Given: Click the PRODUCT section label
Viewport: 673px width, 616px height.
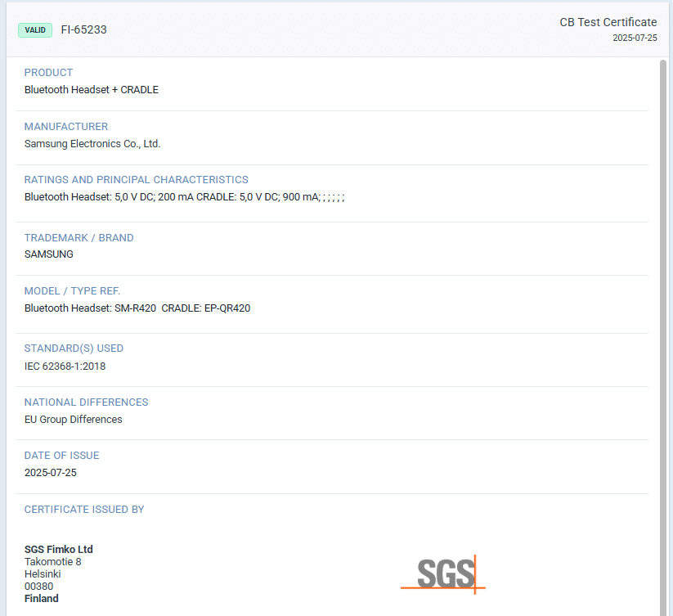Looking at the screenshot, I should click(48, 73).
